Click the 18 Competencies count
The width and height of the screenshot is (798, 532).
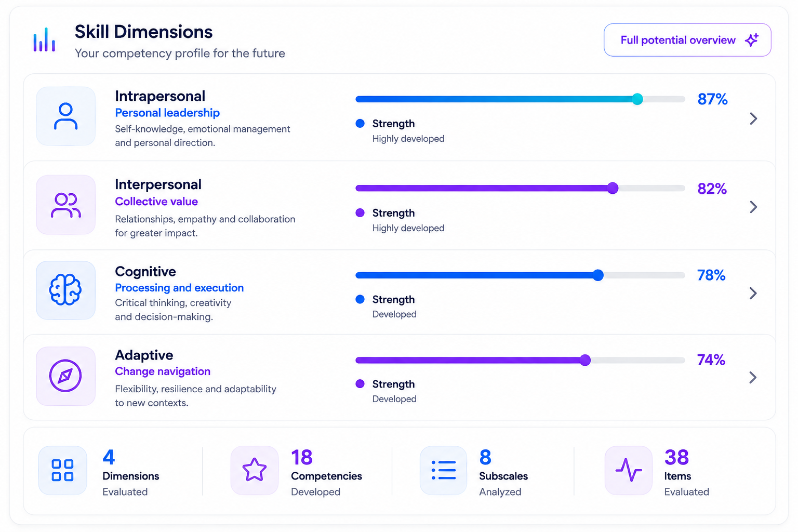[x=302, y=457]
